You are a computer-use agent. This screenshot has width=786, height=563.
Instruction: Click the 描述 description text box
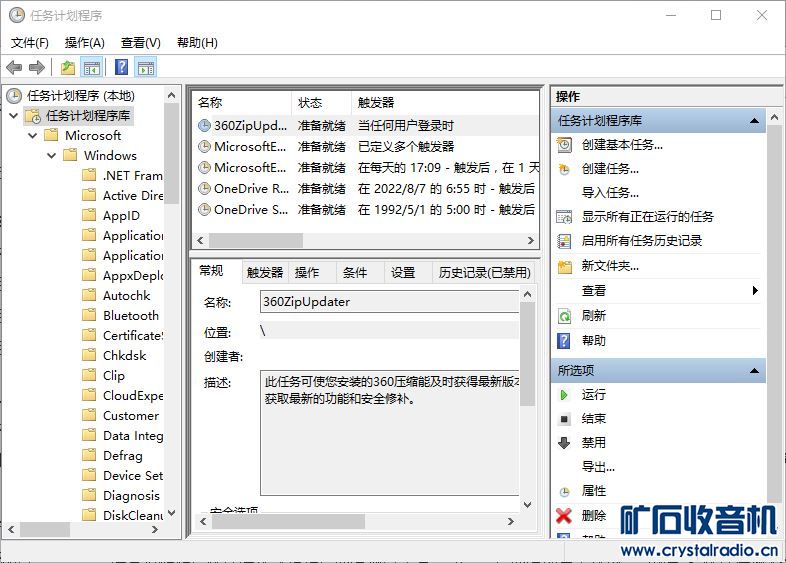[389, 433]
